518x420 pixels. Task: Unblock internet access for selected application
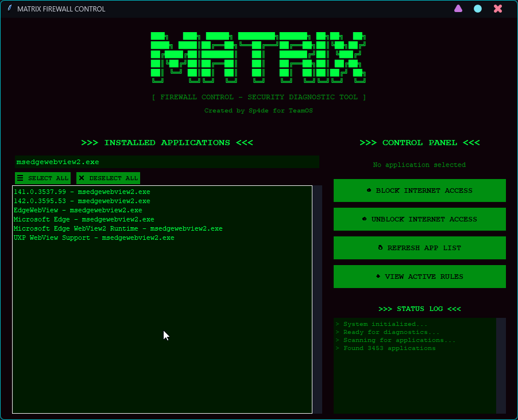[419, 219]
